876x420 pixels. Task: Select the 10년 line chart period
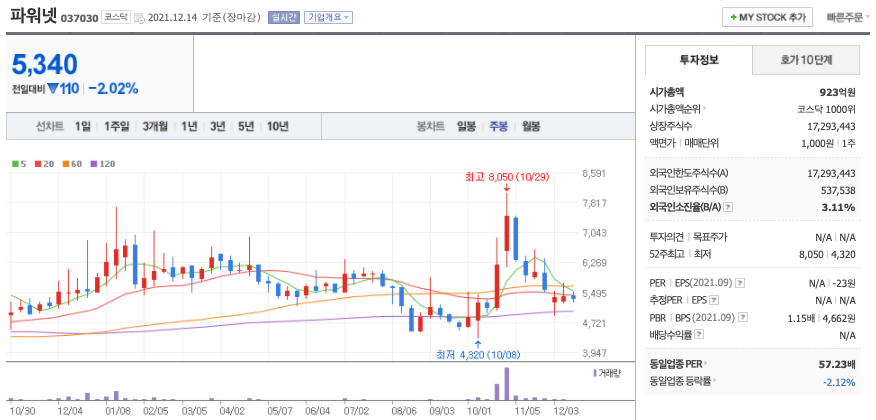tap(277, 126)
